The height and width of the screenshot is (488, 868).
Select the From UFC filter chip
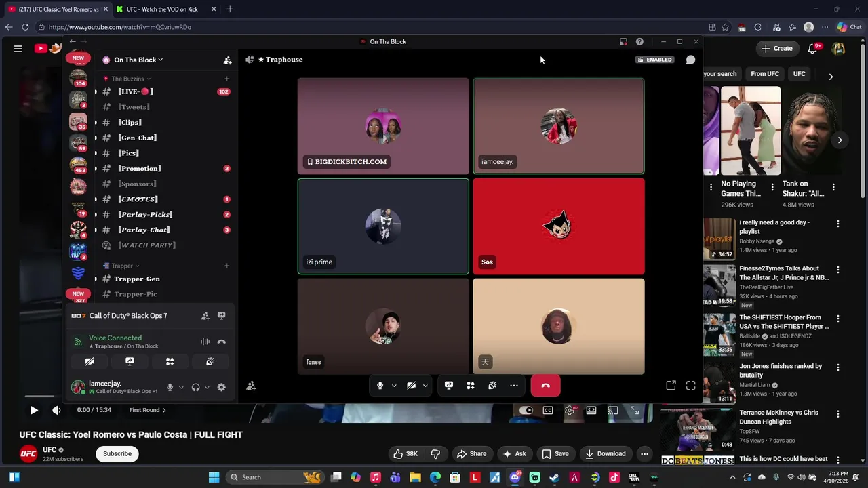(x=764, y=73)
